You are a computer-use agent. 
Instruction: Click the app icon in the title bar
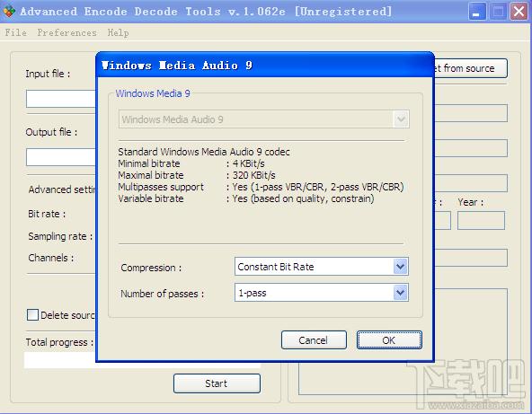pyautogui.click(x=9, y=11)
